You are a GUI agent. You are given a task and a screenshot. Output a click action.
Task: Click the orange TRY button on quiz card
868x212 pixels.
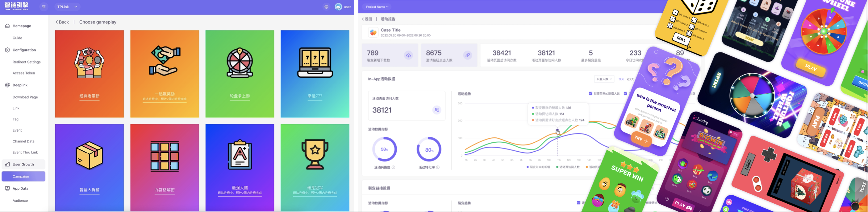(641, 139)
